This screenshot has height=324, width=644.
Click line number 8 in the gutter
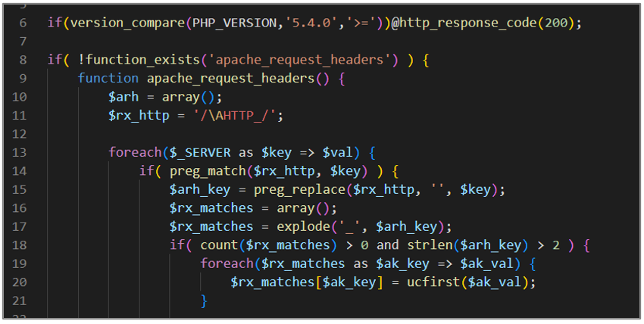coord(23,60)
